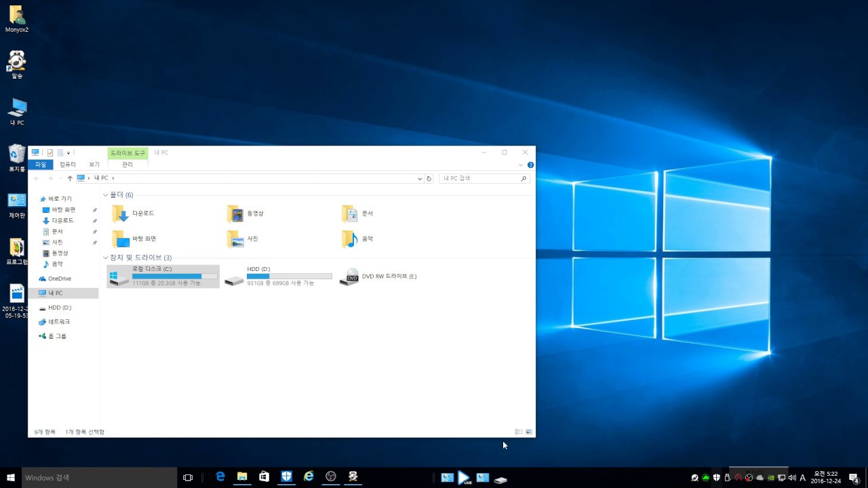Open Internet Explorer from the taskbar
Screen dimensions: 868x488
pyautogui.click(x=309, y=477)
